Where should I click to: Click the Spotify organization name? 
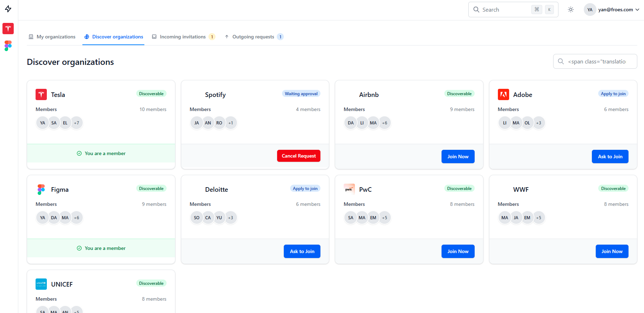point(215,95)
